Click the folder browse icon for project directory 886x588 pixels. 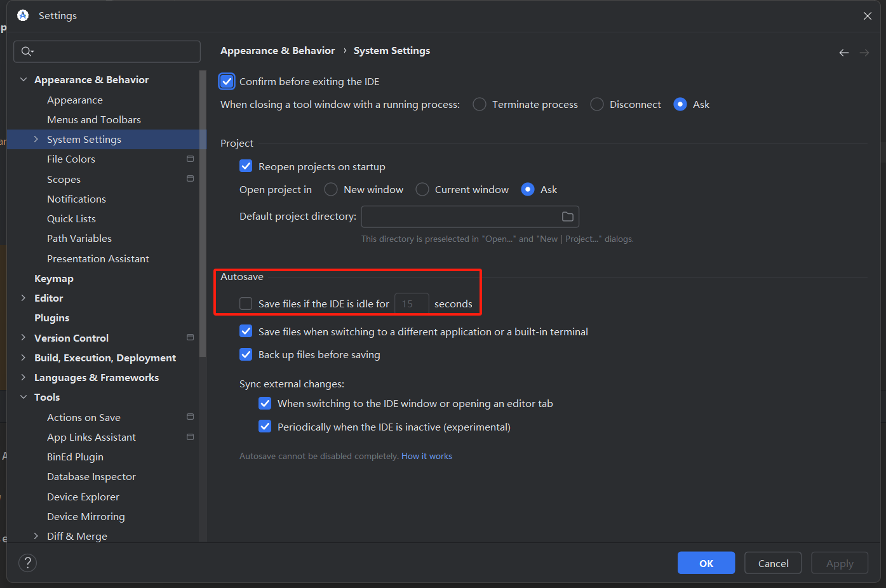(x=567, y=217)
